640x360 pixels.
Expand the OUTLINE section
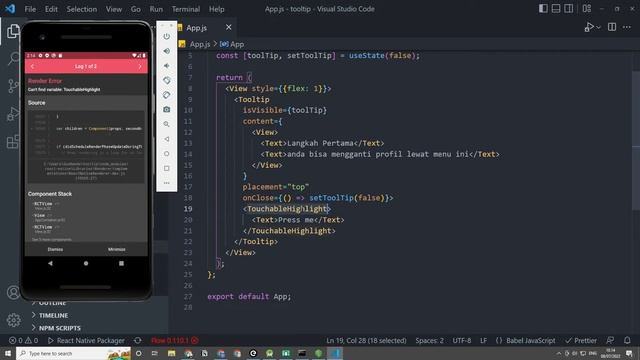(52, 303)
